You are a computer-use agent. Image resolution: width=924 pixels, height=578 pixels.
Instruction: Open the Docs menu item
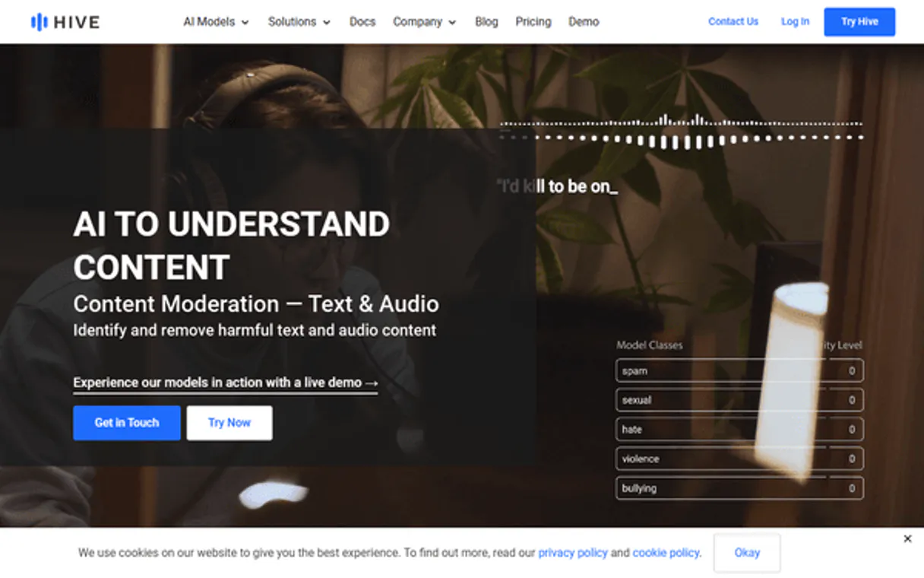[x=362, y=22]
